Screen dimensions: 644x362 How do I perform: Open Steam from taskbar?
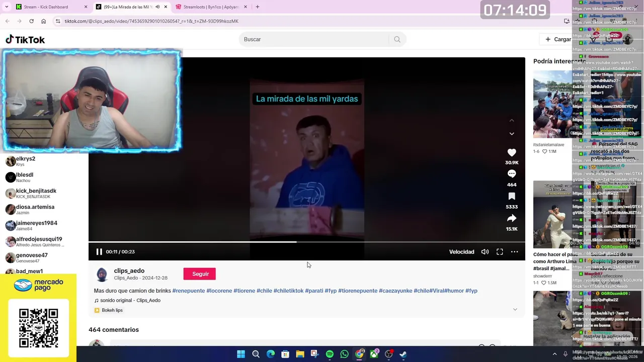click(x=403, y=354)
